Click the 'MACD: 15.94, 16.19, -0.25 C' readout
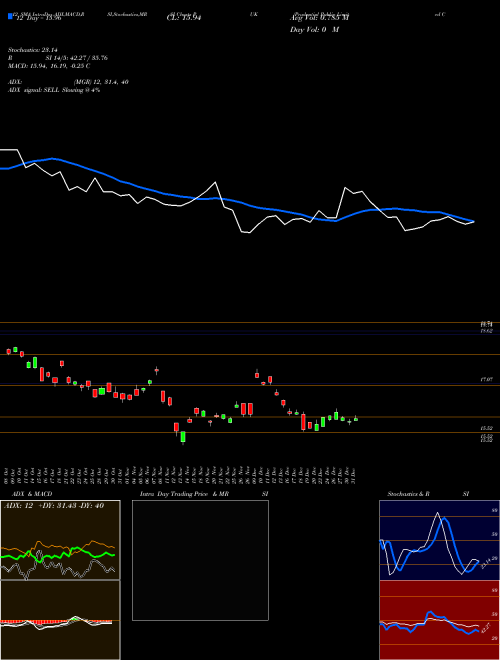 pyautogui.click(x=49, y=66)
